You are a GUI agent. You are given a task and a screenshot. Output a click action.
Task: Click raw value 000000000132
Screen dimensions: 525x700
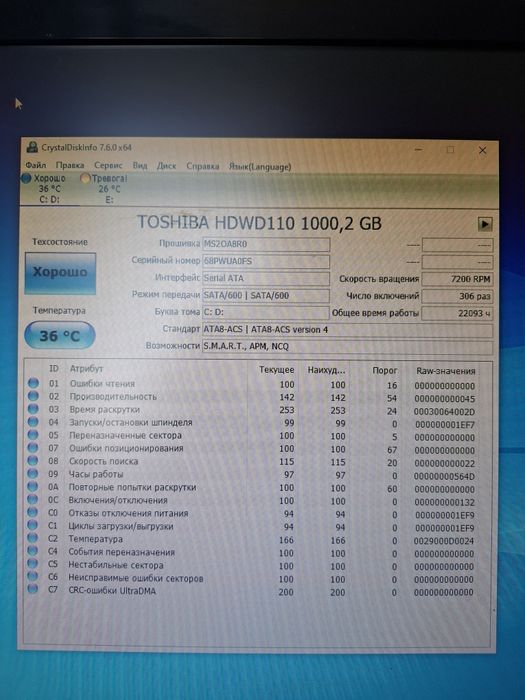point(444,502)
